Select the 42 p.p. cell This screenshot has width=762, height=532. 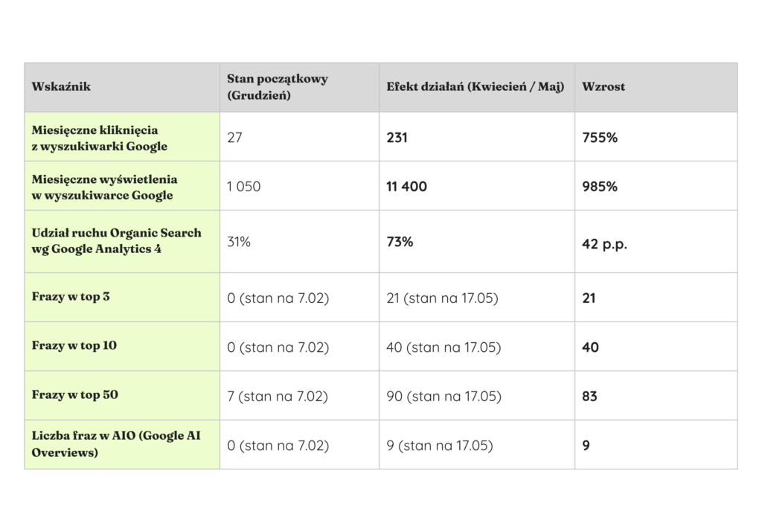point(604,244)
